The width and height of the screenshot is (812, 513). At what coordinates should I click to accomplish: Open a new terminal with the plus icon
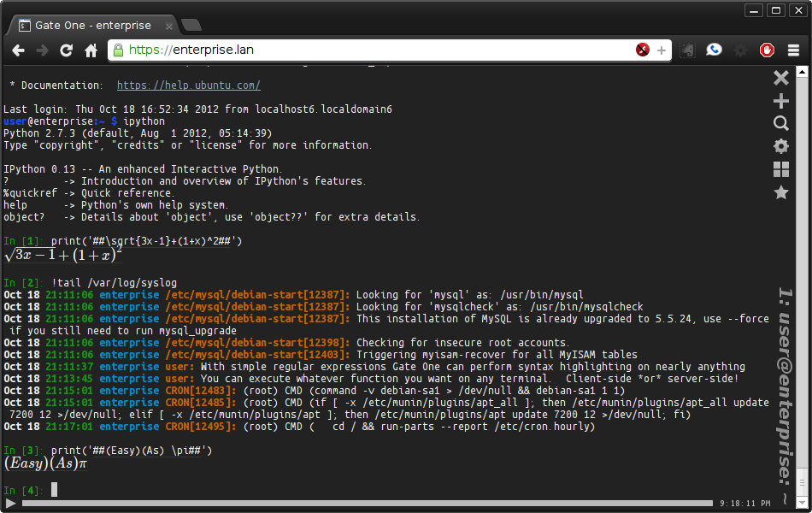click(780, 101)
